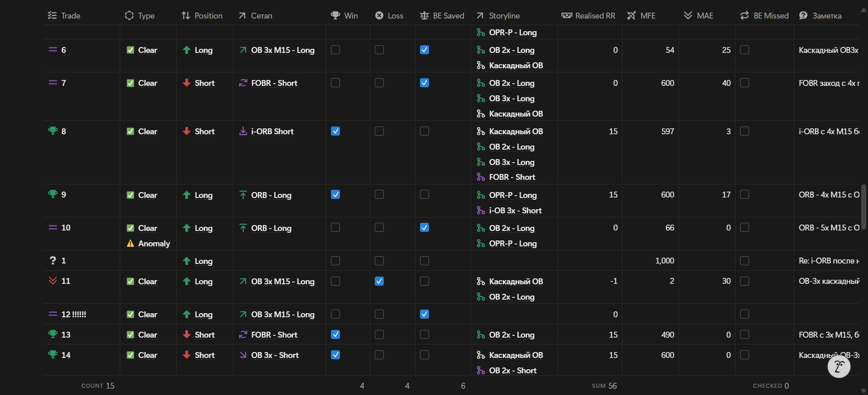Enable BE Missed for trade 9
Viewport: 868px width, 395px height.
point(745,194)
